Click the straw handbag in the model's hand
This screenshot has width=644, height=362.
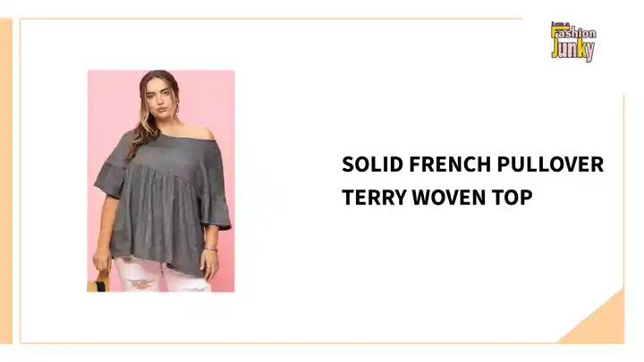pos(98,282)
